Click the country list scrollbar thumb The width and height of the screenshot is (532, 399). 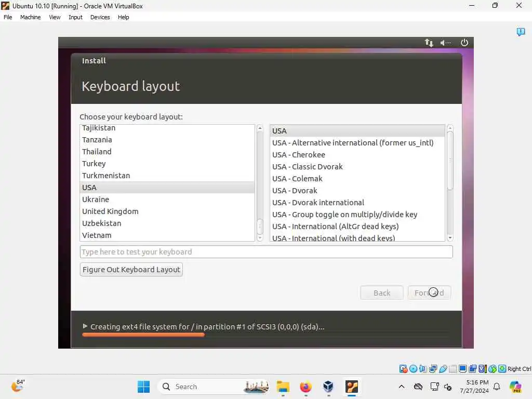(x=260, y=227)
